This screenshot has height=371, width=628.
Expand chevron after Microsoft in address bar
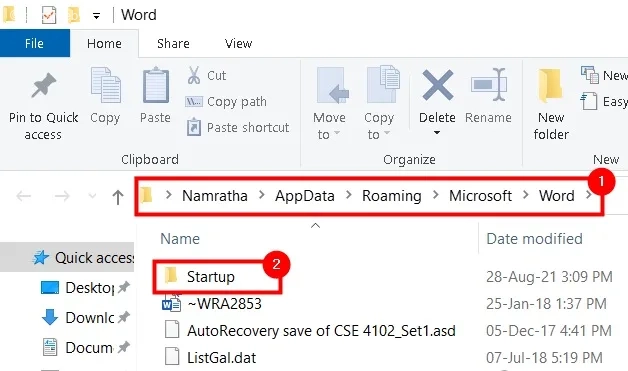coord(525,195)
